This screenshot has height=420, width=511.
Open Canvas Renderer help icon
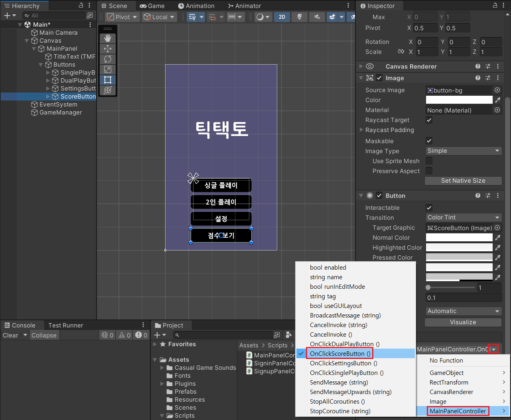[478, 66]
